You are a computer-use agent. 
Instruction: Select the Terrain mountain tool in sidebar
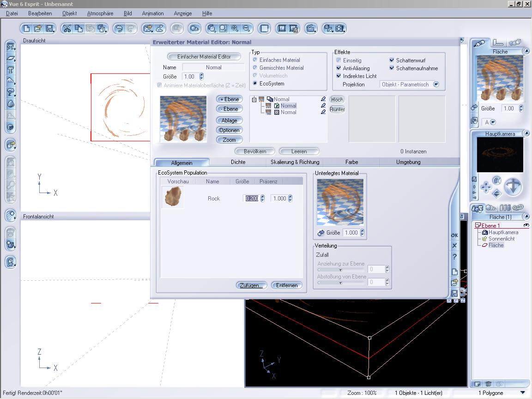tap(11, 81)
